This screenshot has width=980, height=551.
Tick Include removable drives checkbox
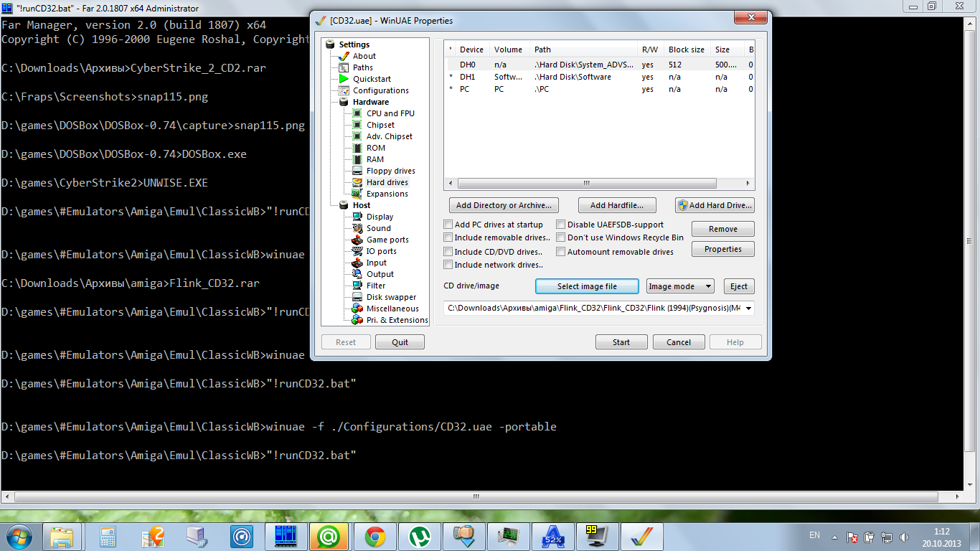click(x=448, y=237)
